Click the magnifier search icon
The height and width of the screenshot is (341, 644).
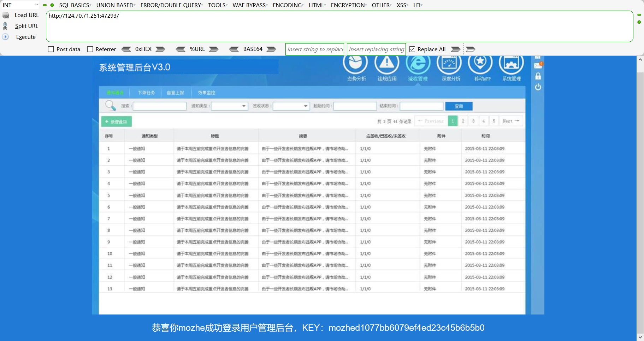(111, 105)
